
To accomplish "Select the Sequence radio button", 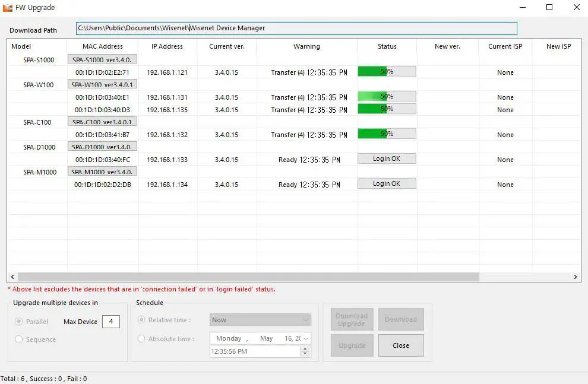I will pyautogui.click(x=19, y=339).
